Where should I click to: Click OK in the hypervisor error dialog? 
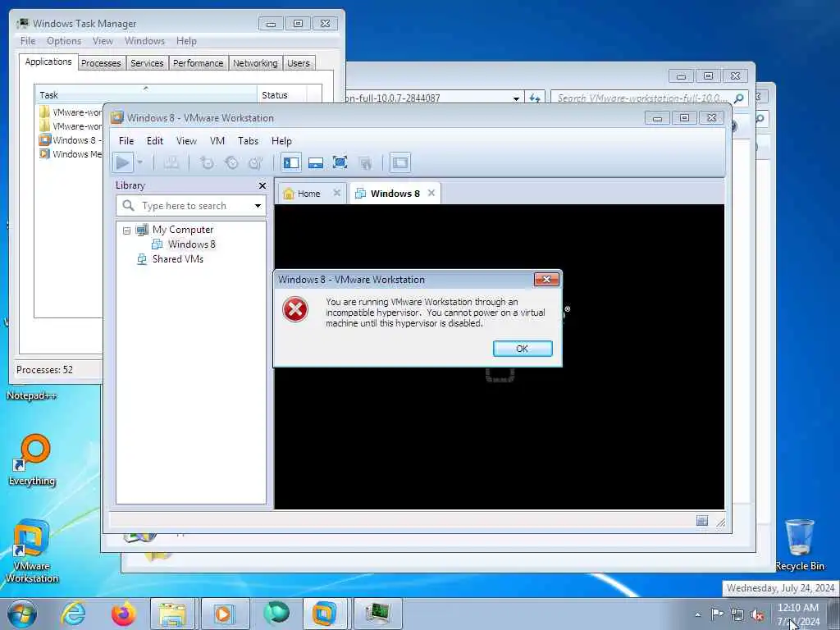[x=523, y=349]
